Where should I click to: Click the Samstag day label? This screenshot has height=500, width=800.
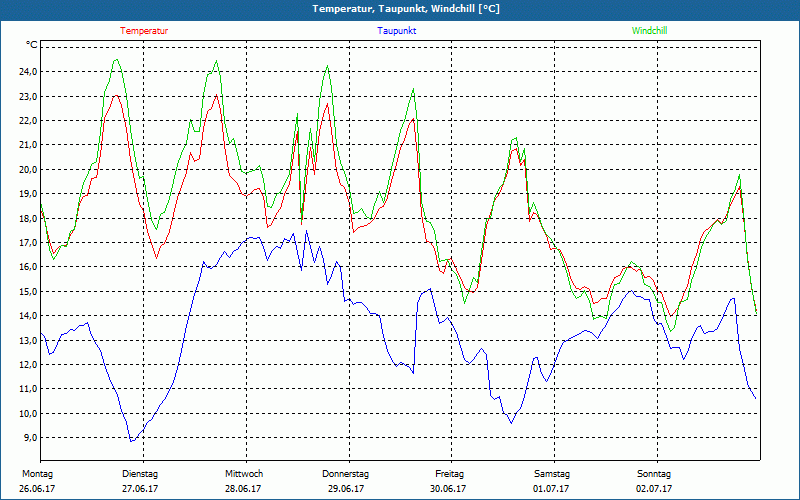click(x=552, y=474)
